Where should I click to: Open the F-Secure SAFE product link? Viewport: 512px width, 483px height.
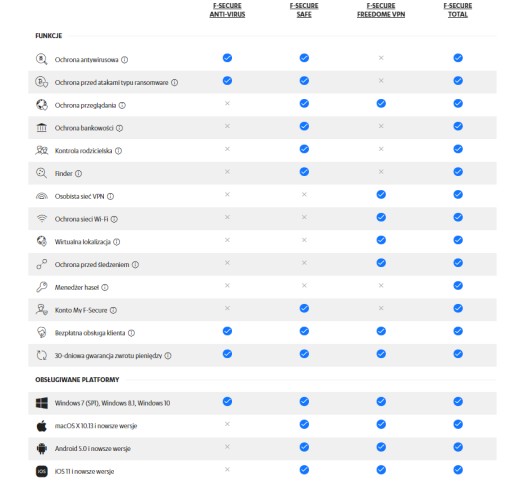(x=304, y=10)
